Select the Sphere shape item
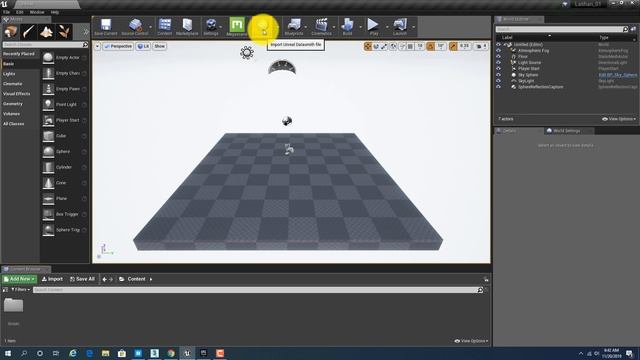The width and height of the screenshot is (640, 360). (64, 151)
